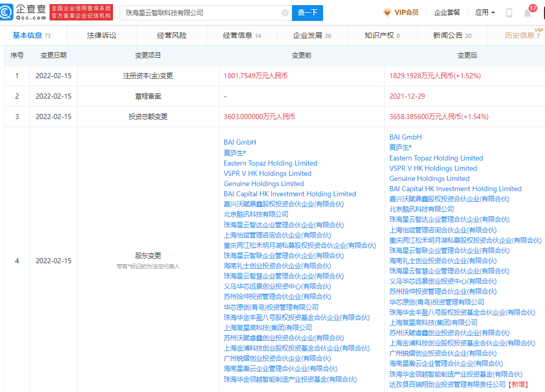Open 海南星瀚云企业管理合伙企业 in 变更前

[x=281, y=368]
